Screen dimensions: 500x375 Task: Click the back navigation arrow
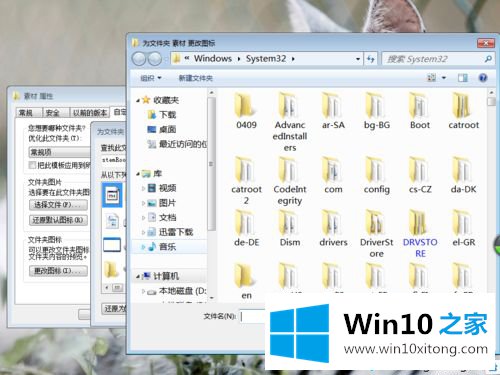139,59
